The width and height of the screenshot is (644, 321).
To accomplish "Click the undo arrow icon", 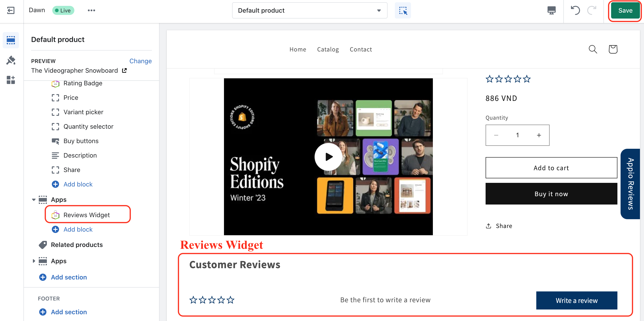I will [x=575, y=10].
